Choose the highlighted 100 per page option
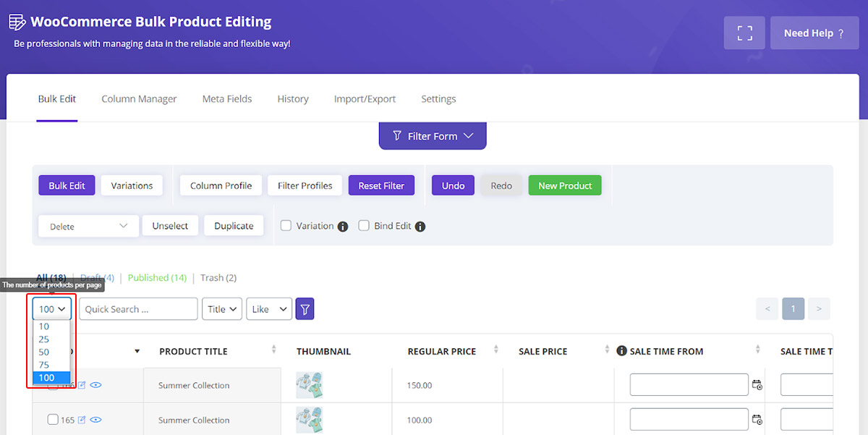Image resolution: width=868 pixels, height=435 pixels. 51,378
